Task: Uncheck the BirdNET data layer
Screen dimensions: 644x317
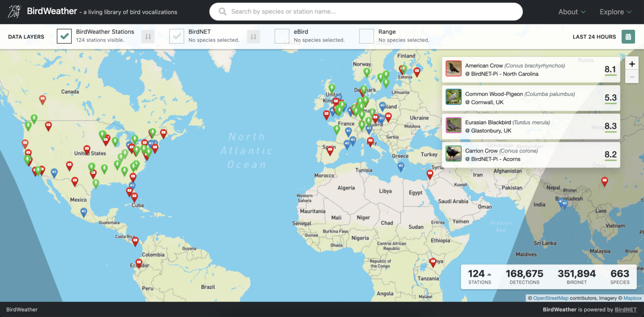Action: (x=177, y=36)
